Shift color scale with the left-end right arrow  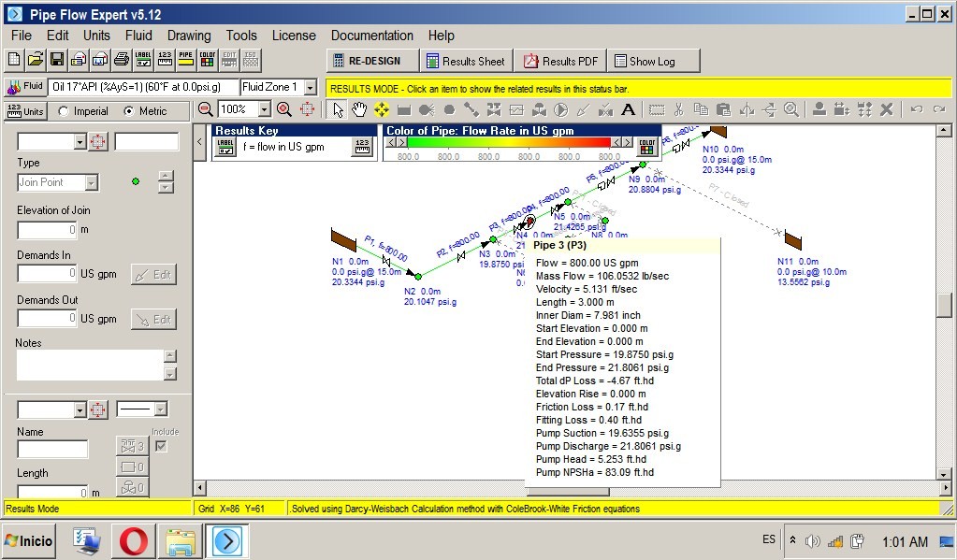[401, 142]
